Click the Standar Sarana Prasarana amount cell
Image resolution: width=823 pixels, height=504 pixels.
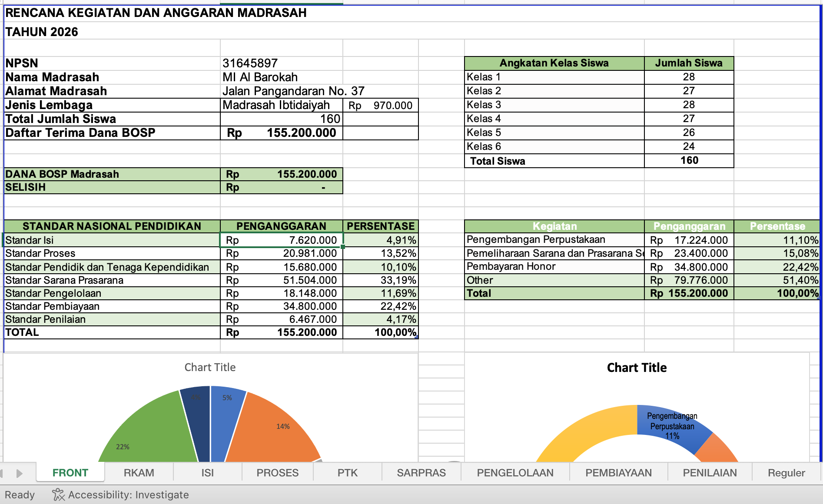(x=281, y=280)
